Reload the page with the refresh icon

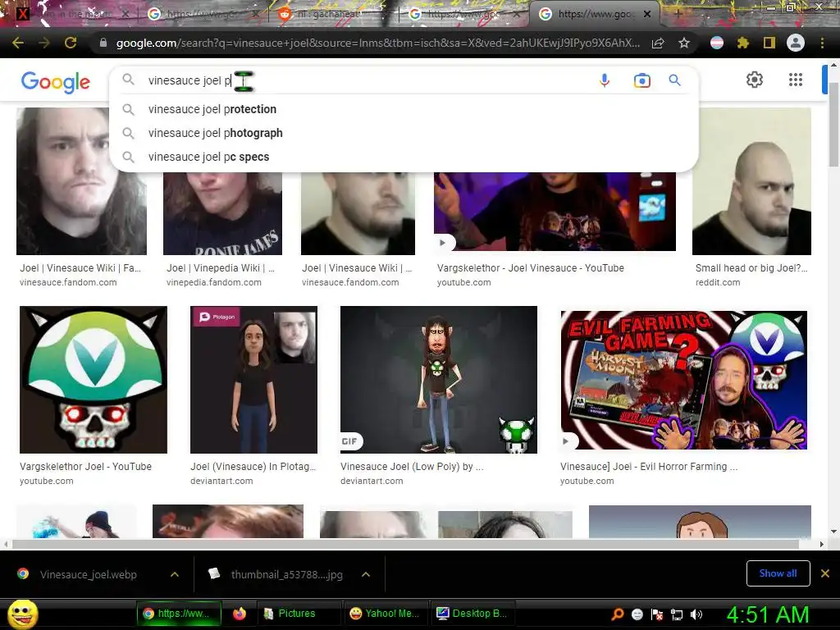pos(71,43)
